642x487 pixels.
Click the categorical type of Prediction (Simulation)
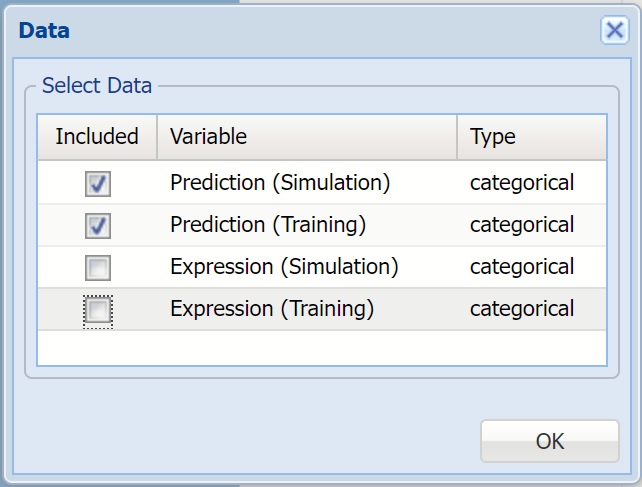(522, 183)
